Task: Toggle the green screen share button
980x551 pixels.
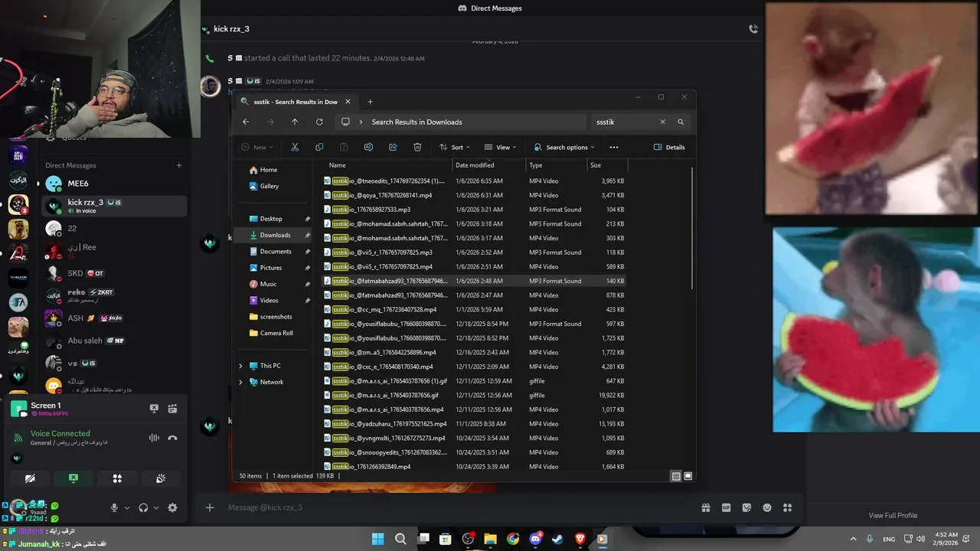Action: click(x=73, y=478)
